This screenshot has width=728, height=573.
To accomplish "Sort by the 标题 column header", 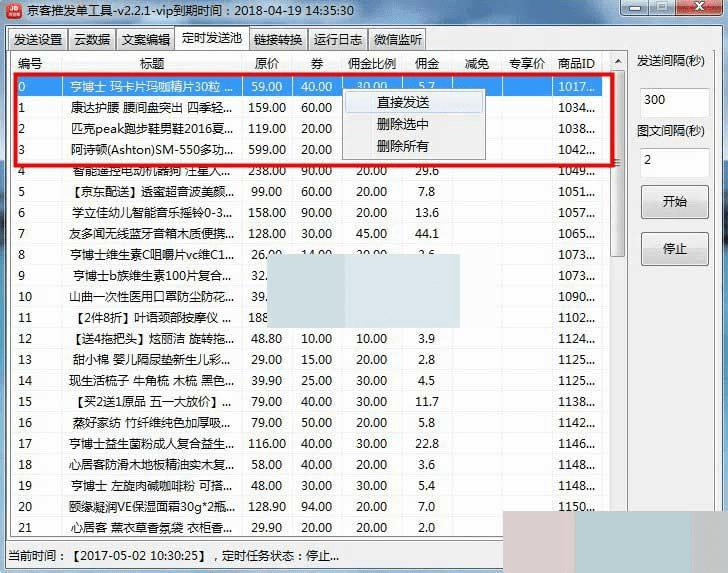I will [x=152, y=63].
